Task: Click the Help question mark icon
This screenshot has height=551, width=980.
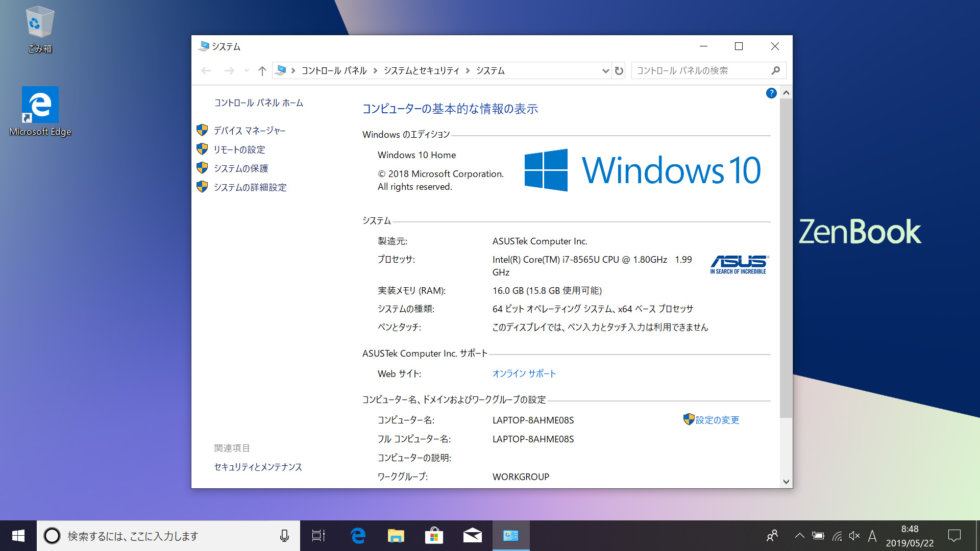Action: pyautogui.click(x=771, y=93)
